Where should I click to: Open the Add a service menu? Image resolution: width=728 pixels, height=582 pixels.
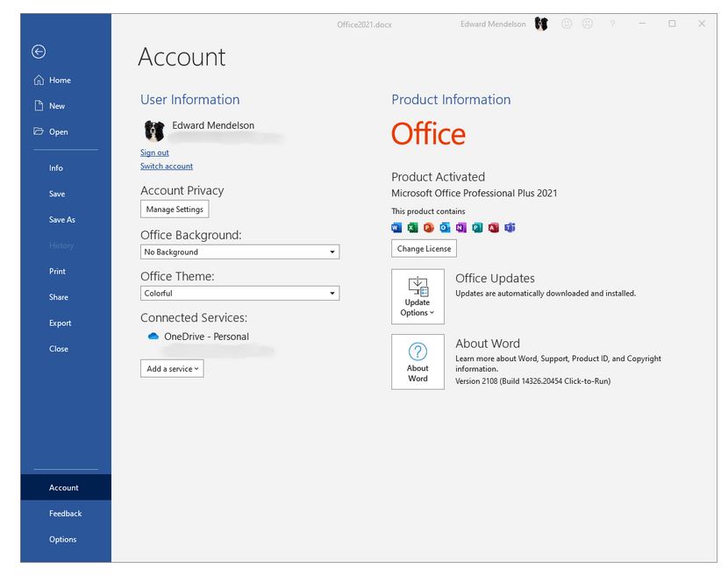click(x=172, y=369)
